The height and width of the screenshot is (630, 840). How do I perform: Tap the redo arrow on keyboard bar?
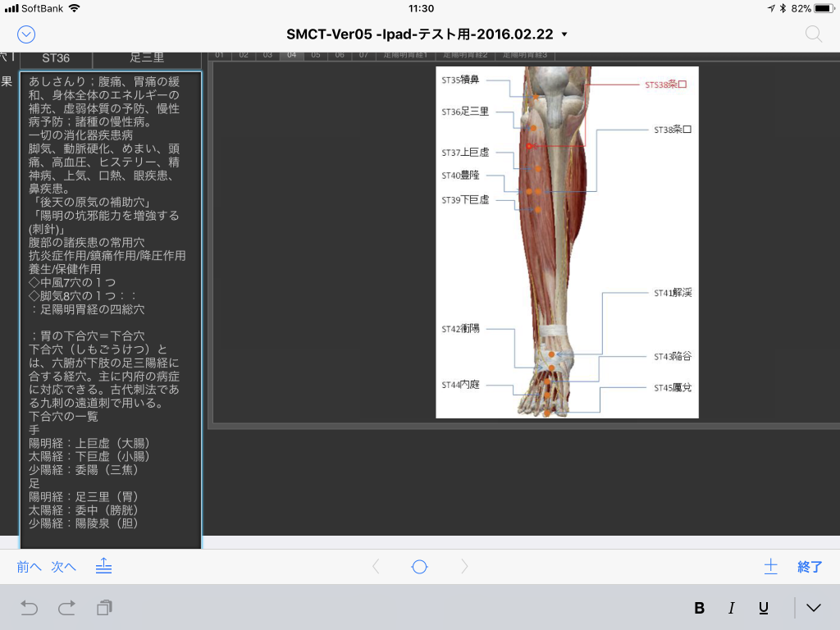click(66, 608)
